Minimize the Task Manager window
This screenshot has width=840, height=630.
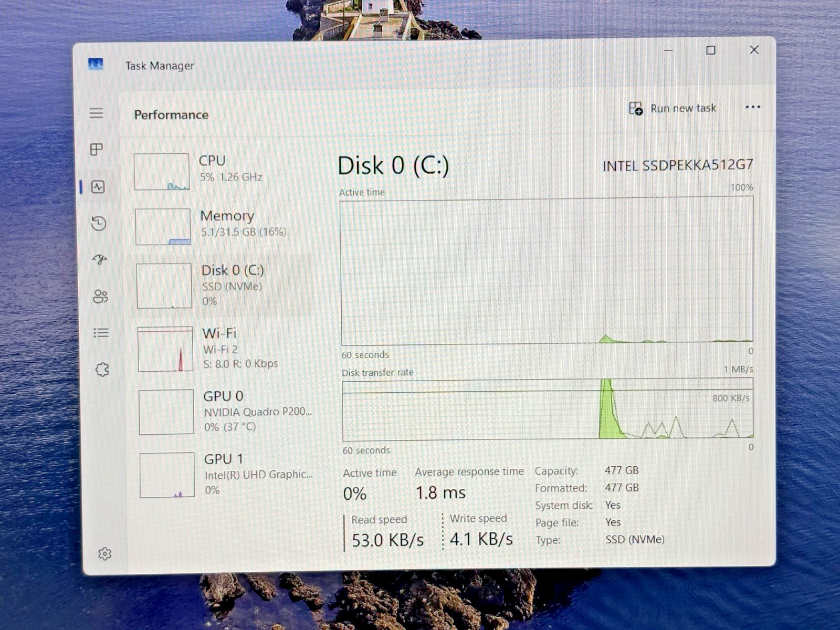coord(668,50)
